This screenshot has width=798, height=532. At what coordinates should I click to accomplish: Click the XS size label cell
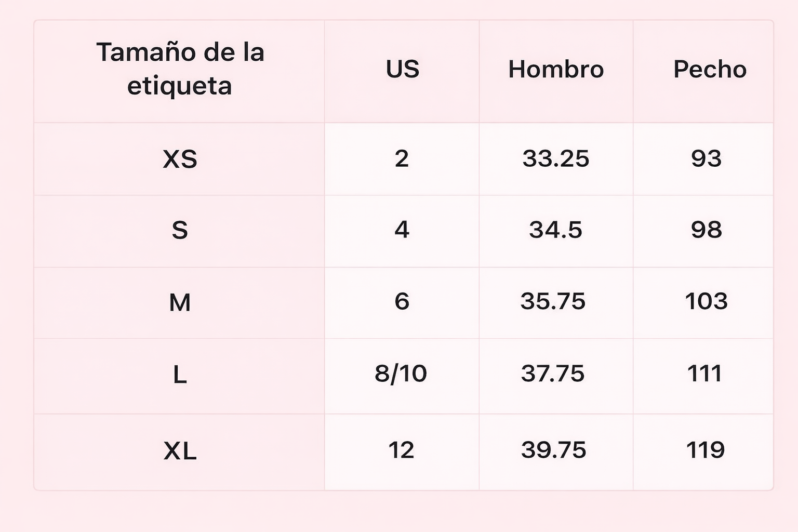click(x=180, y=159)
